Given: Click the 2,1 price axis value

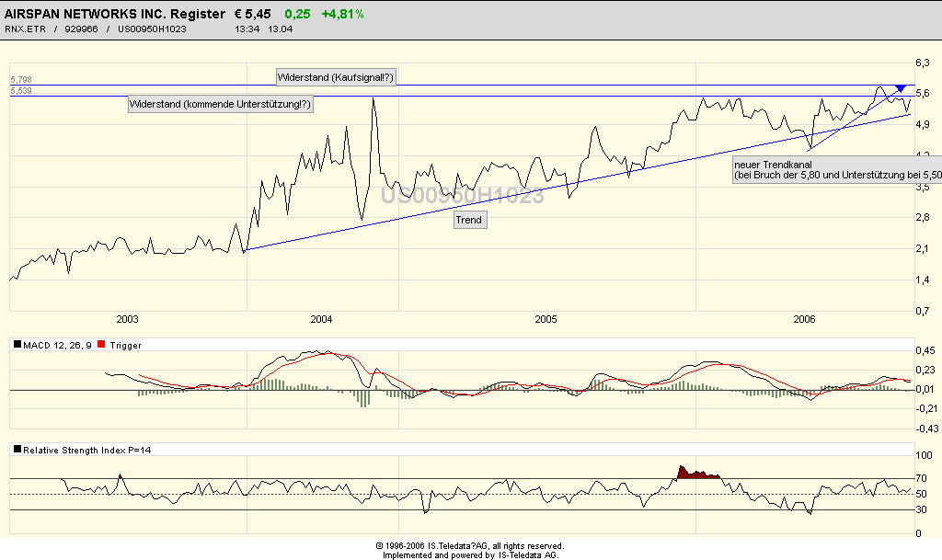Looking at the screenshot, I should tap(922, 248).
